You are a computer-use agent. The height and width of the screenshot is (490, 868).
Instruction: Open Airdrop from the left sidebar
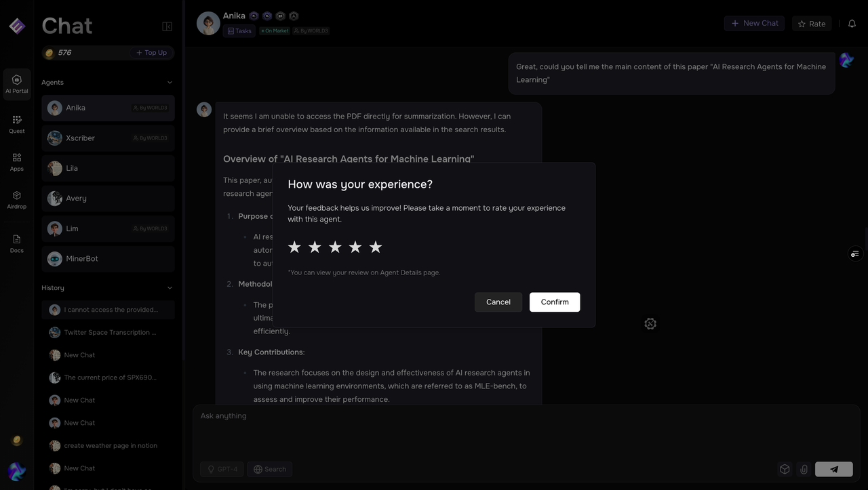click(17, 199)
